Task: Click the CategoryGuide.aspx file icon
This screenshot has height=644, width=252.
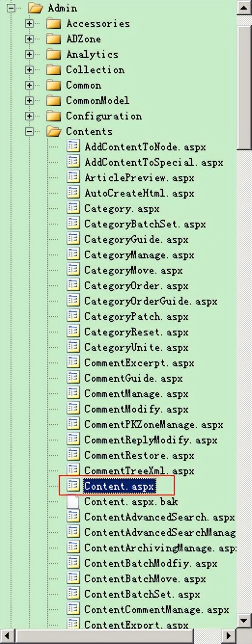Action: click(x=73, y=239)
